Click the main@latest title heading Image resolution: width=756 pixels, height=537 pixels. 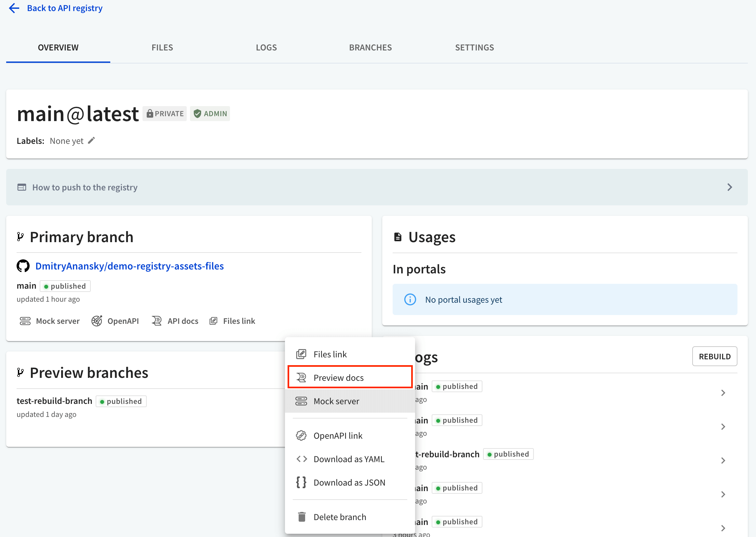click(x=78, y=114)
